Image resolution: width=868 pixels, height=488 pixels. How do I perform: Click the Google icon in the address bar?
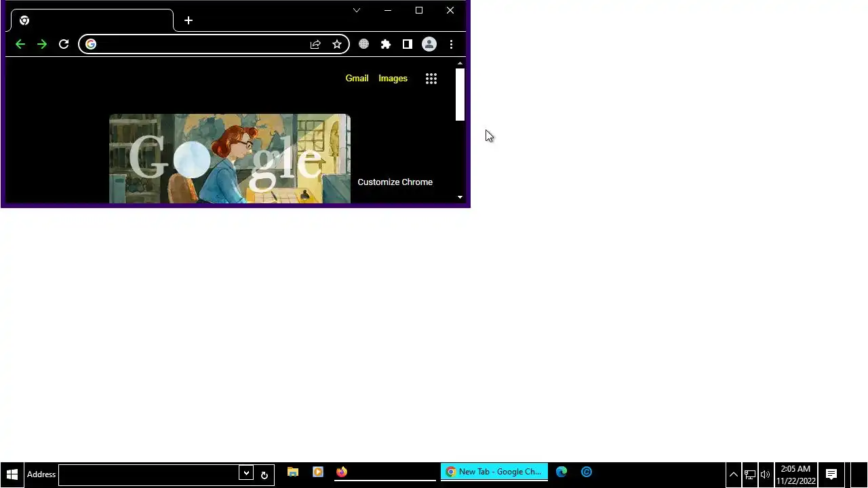[x=91, y=44]
